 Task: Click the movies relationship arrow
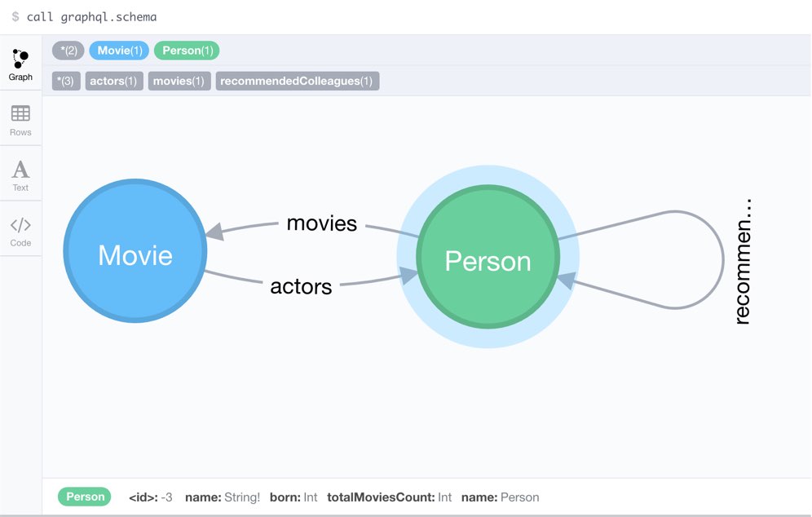tap(322, 223)
